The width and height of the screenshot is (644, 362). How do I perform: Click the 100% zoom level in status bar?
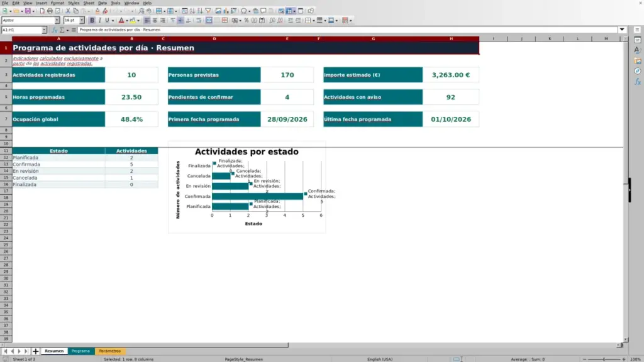pos(635,359)
